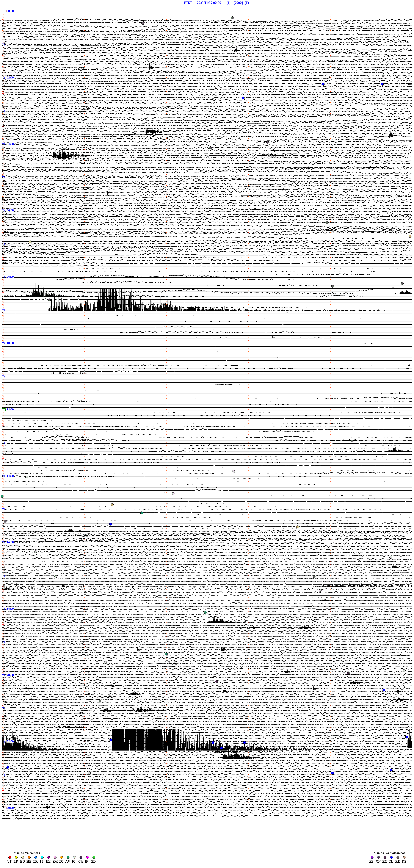Click the 'EX' legend label text
Viewport: 414px width, 868px height.
tap(48, 862)
